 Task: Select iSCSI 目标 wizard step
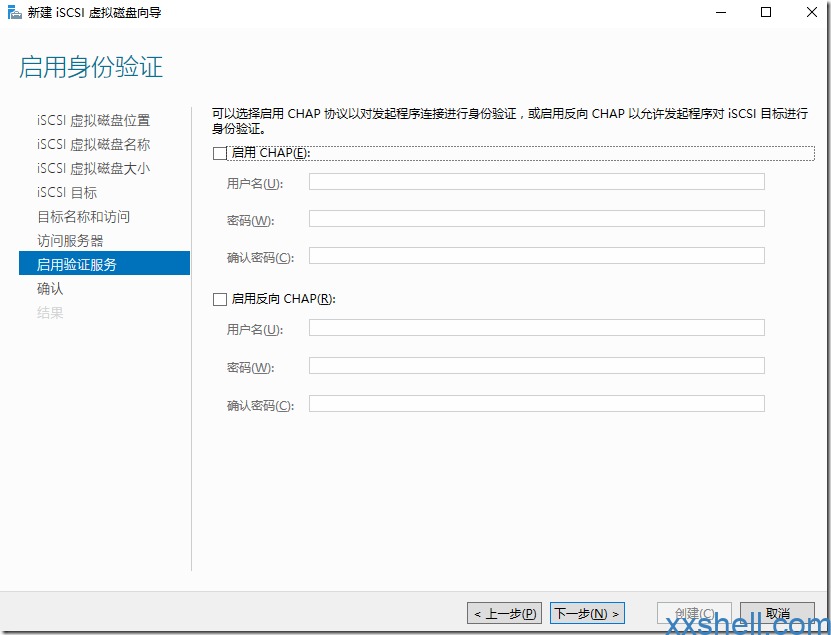pos(67,193)
